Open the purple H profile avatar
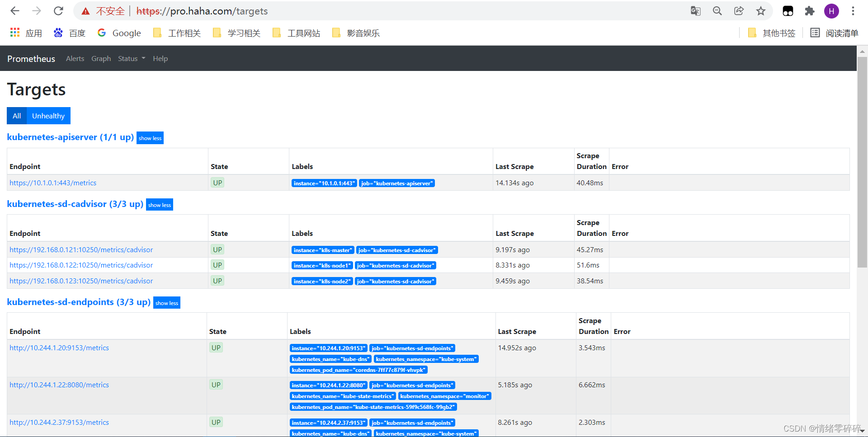The width and height of the screenshot is (868, 437). click(831, 11)
